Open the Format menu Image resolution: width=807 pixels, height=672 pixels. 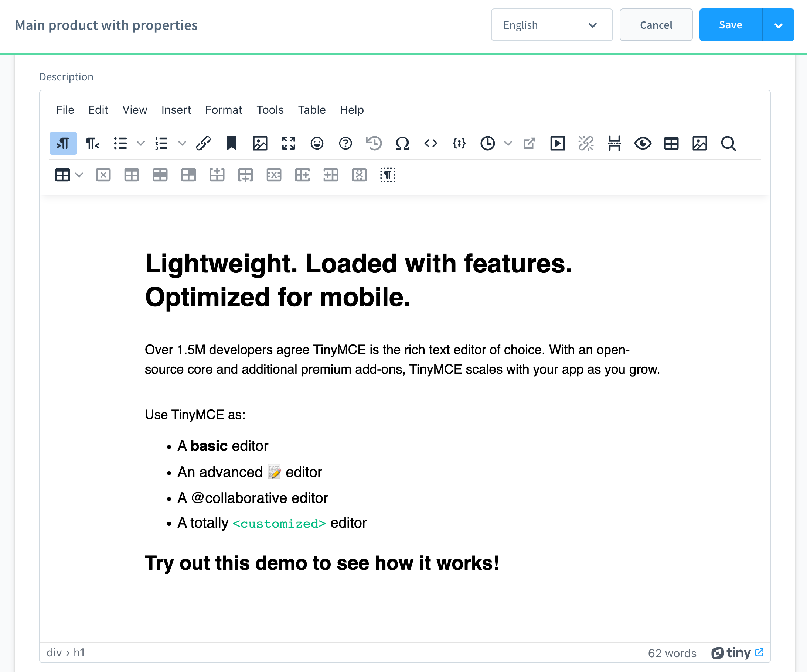click(223, 110)
